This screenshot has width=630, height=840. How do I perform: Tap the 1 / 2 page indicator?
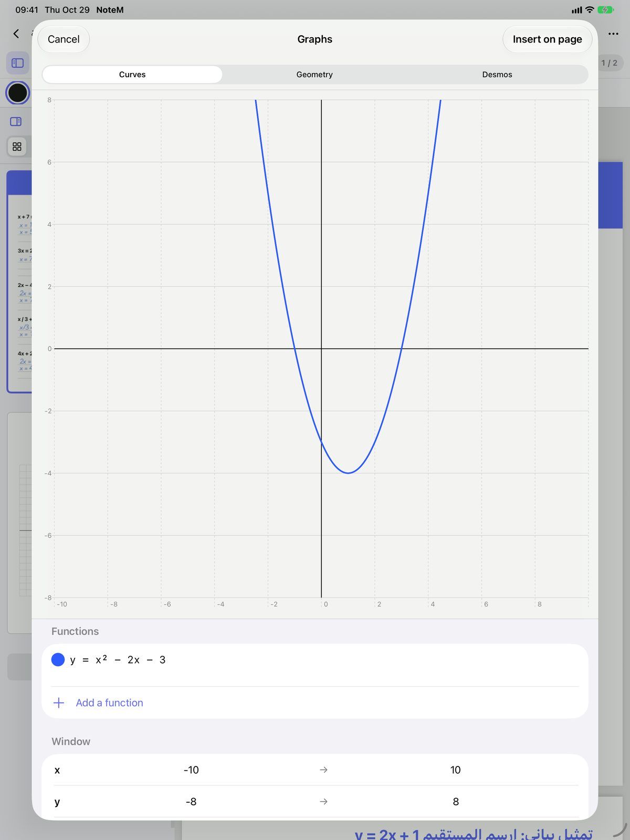click(x=609, y=63)
